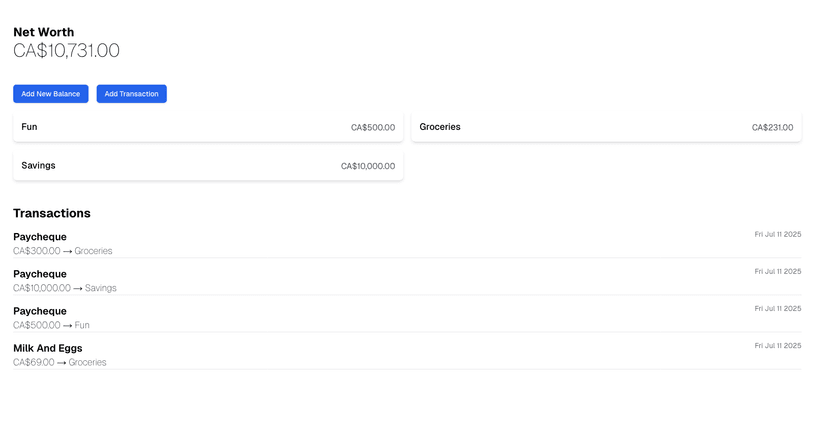828x421 pixels.
Task: Open the Savings balance card
Action: coord(208,166)
